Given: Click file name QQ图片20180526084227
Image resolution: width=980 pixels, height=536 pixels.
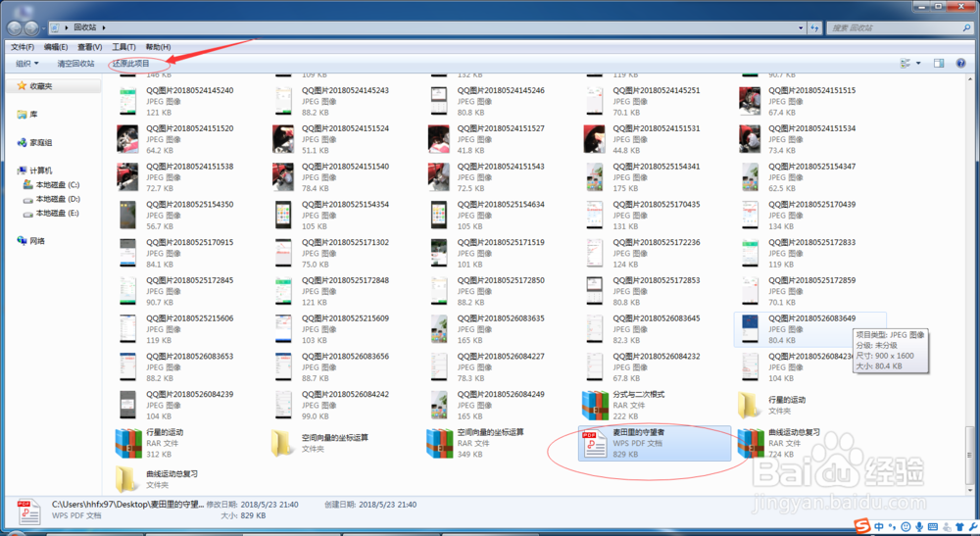Looking at the screenshot, I should [x=501, y=357].
